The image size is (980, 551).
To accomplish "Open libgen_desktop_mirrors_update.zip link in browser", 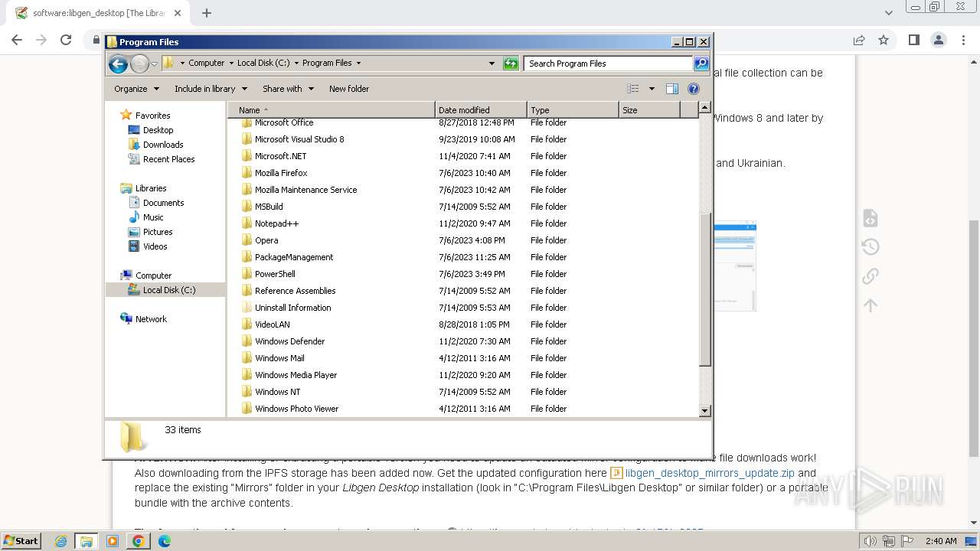I will [710, 473].
